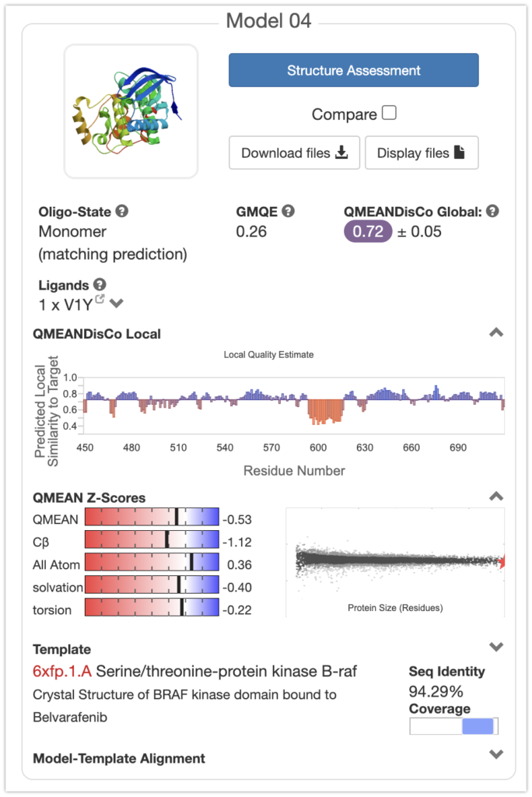The height and width of the screenshot is (797, 532).
Task: Click the Ligands help question mark icon
Action: point(100,285)
